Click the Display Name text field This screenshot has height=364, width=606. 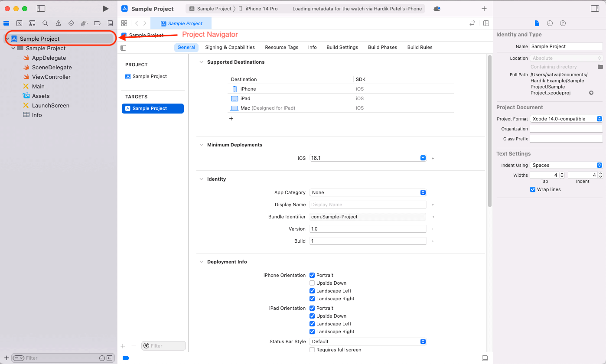coord(368,205)
